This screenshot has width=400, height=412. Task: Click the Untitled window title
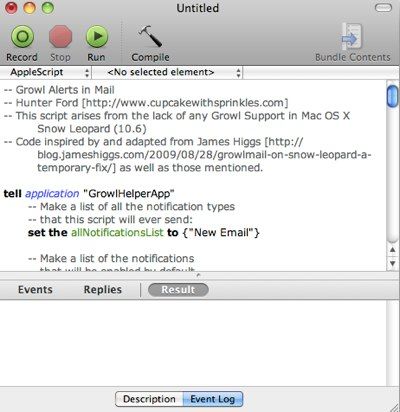point(198,8)
